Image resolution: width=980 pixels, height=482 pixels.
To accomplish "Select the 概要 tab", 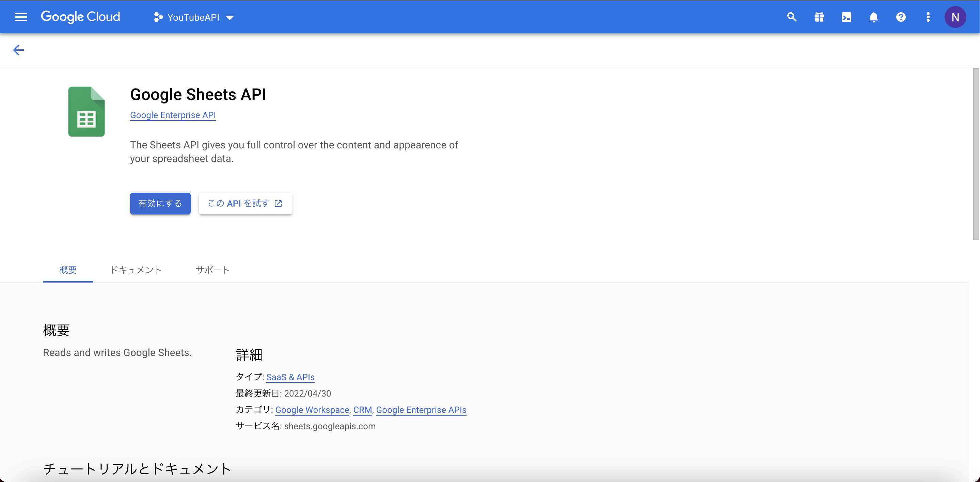I will click(68, 270).
